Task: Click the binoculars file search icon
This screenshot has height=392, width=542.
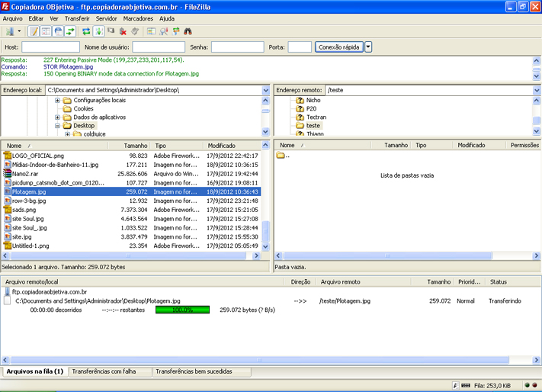Action: click(188, 31)
